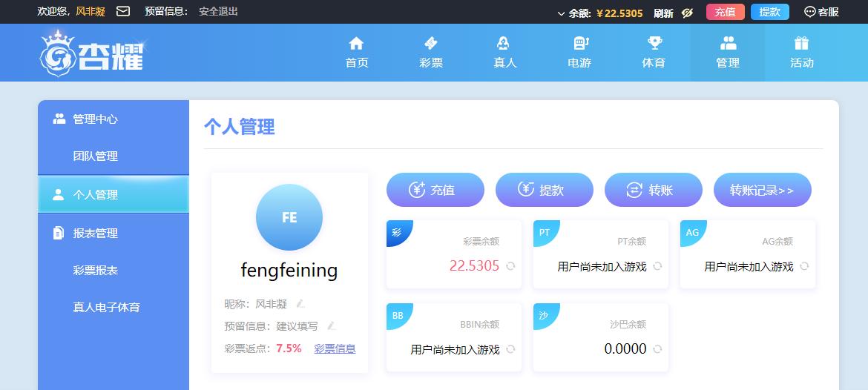
Task: Open the 真人 live casino tab
Action: pos(505,53)
